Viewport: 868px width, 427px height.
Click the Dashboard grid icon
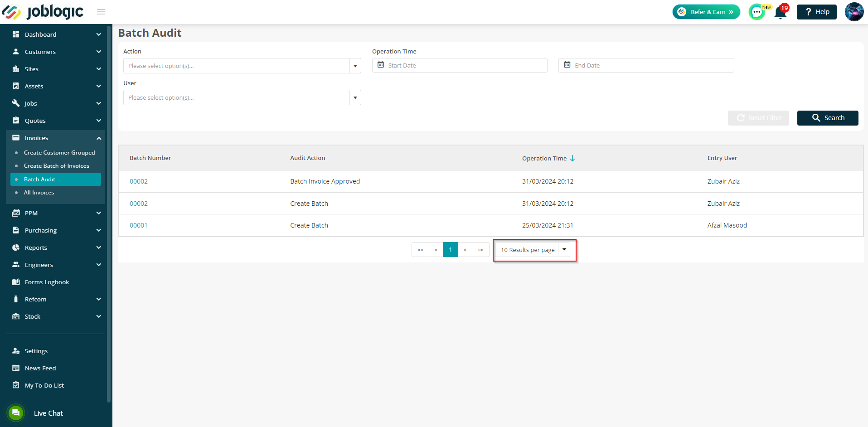click(16, 34)
